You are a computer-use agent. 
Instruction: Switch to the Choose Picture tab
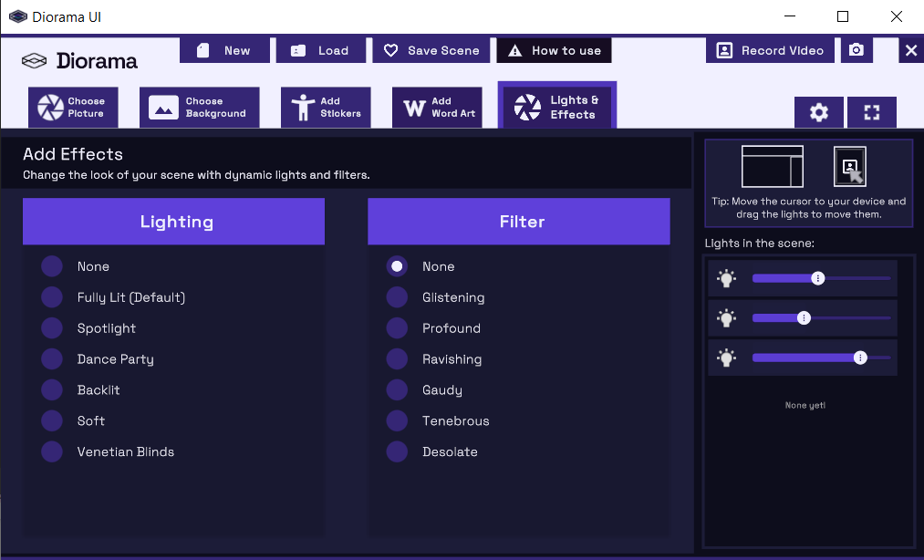coord(73,108)
